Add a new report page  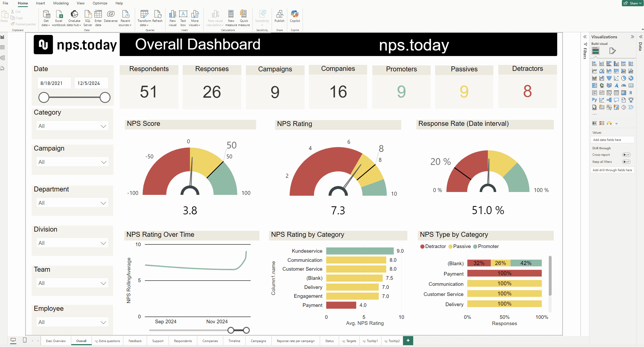pyautogui.click(x=408, y=340)
